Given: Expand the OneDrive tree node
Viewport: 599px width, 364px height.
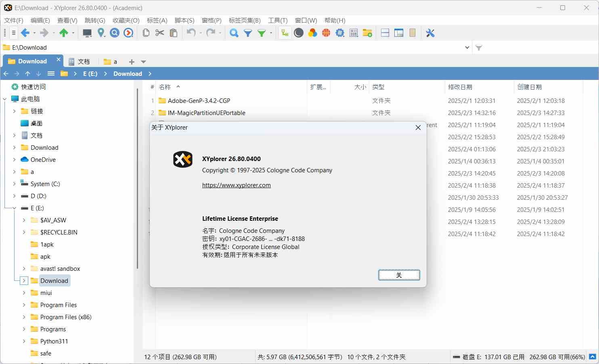Looking at the screenshot, I should point(15,160).
